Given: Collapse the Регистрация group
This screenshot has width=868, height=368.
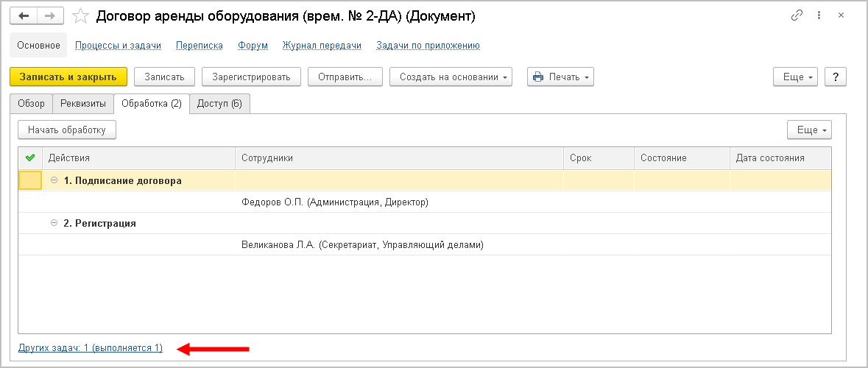Looking at the screenshot, I should tap(54, 223).
